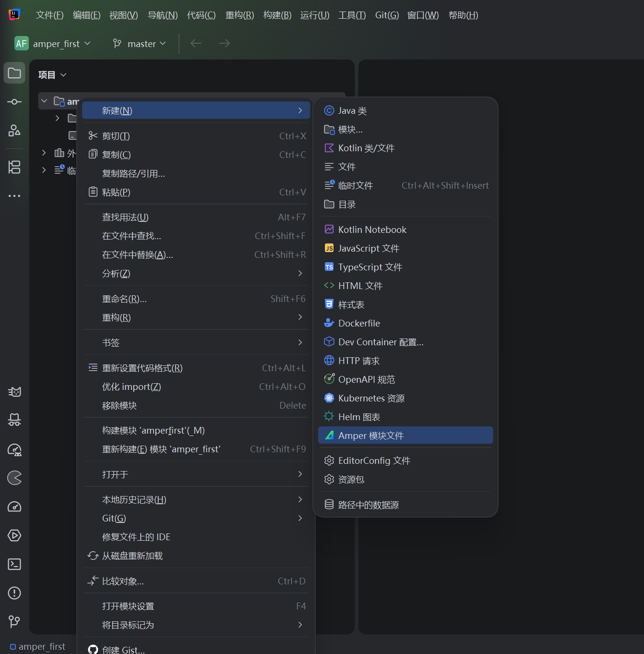The width and height of the screenshot is (644, 654).
Task: Click 从磁盘重新加载 context menu entry
Action: 132,556
